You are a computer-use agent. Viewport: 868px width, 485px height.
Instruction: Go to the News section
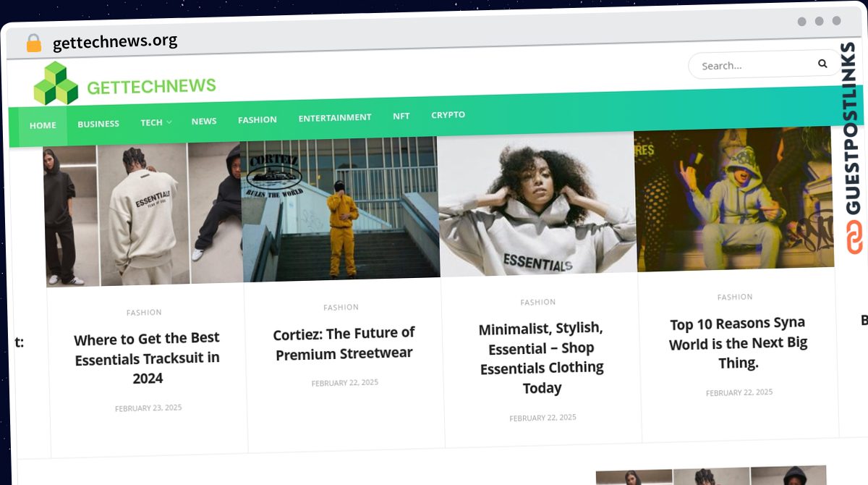[x=204, y=121]
